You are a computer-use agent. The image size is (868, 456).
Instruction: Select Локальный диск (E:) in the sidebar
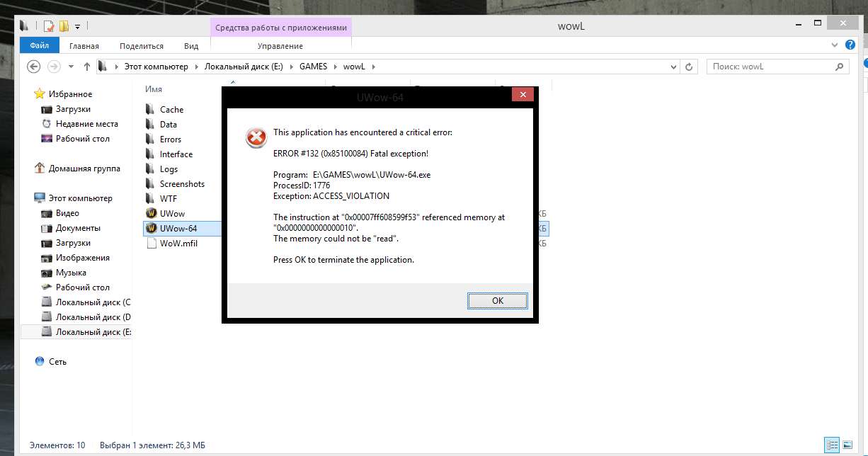92,332
